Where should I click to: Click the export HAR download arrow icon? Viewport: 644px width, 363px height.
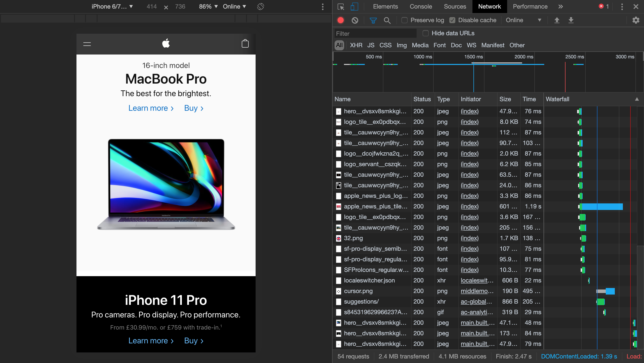571,20
